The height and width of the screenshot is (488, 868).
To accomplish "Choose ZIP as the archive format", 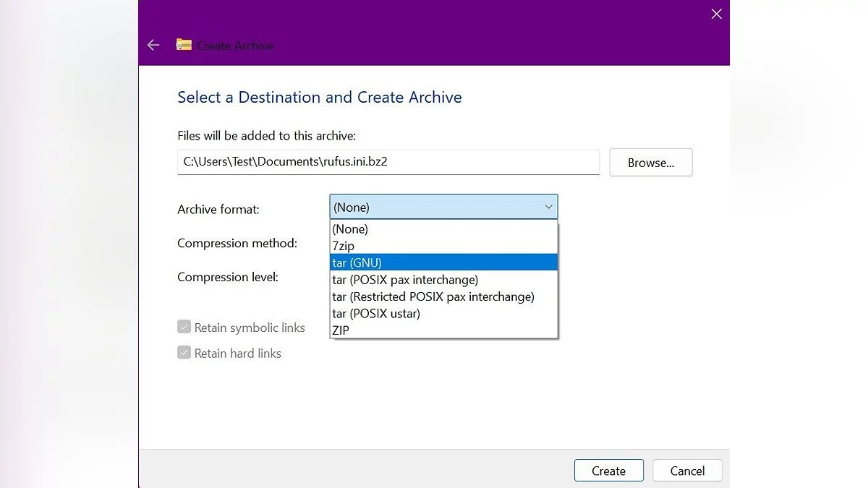I will pos(341,330).
